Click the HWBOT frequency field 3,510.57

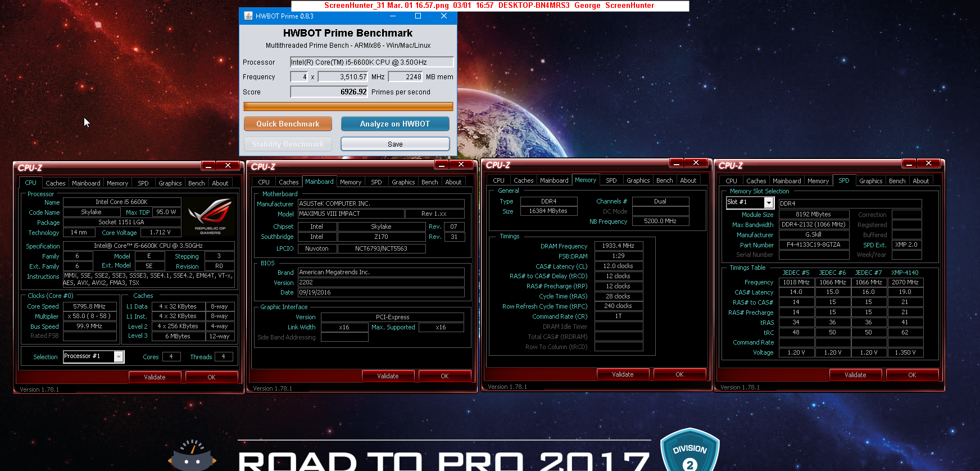coord(343,76)
